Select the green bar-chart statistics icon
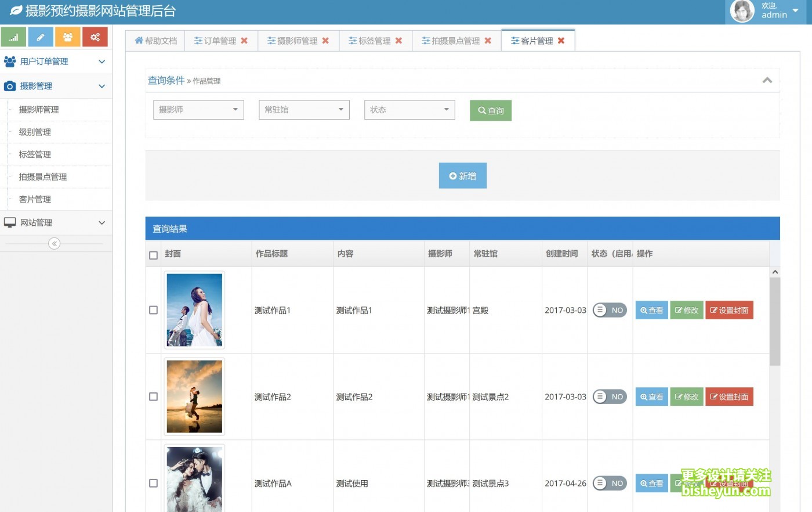The image size is (812, 512). tap(13, 36)
